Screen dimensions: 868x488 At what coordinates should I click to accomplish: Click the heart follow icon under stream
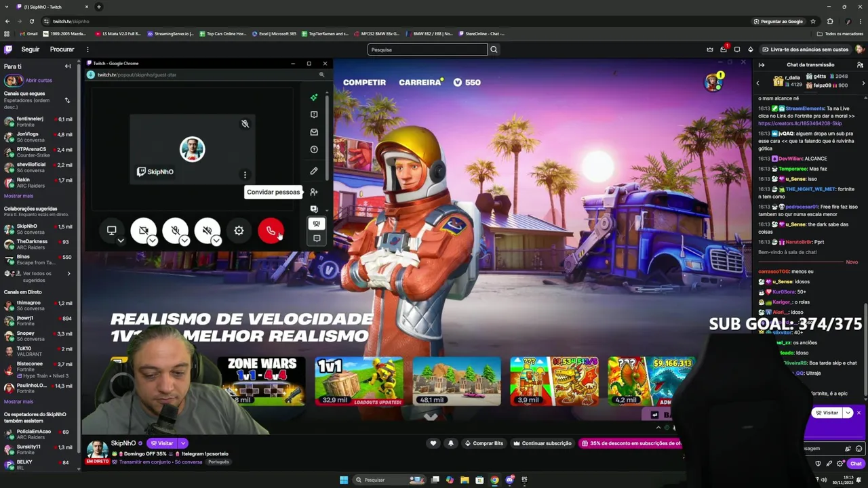[x=433, y=443]
